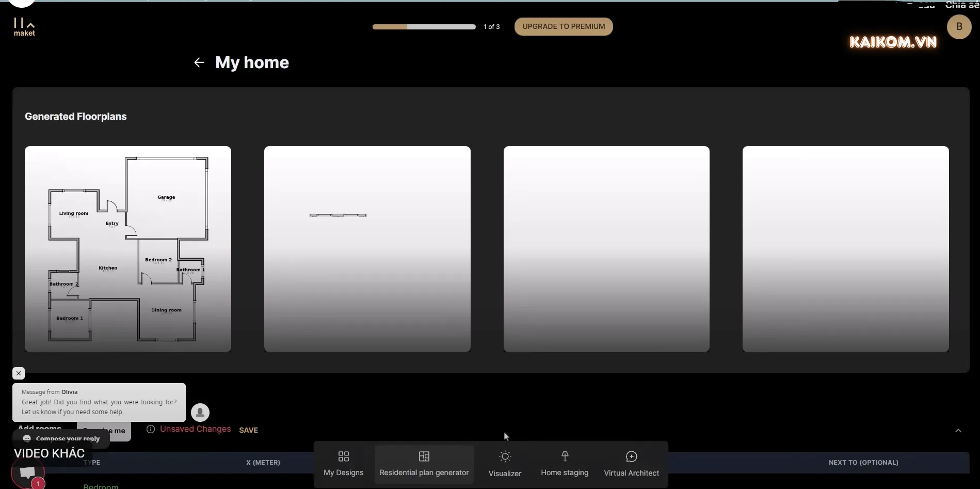Click Olivia's avatar next to the message
The width and height of the screenshot is (980, 489).
click(x=200, y=412)
